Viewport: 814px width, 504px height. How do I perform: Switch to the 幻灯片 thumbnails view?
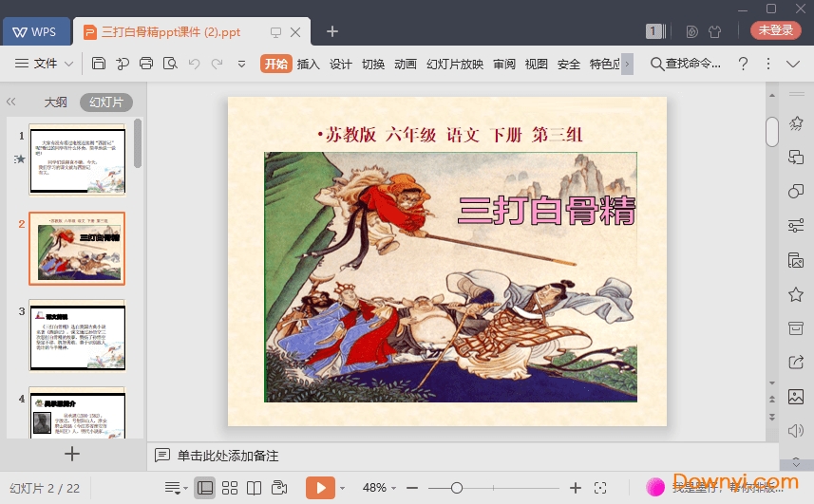pos(105,103)
